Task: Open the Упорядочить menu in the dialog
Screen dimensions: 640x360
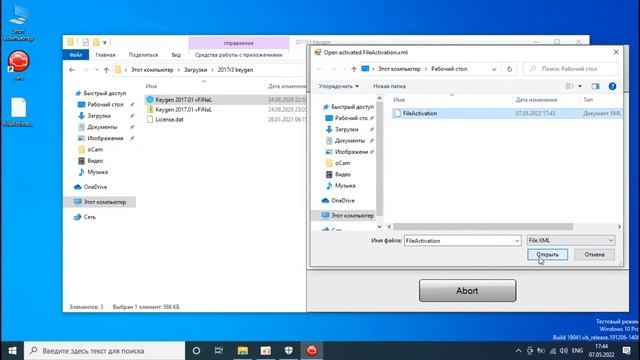Action: [x=338, y=86]
